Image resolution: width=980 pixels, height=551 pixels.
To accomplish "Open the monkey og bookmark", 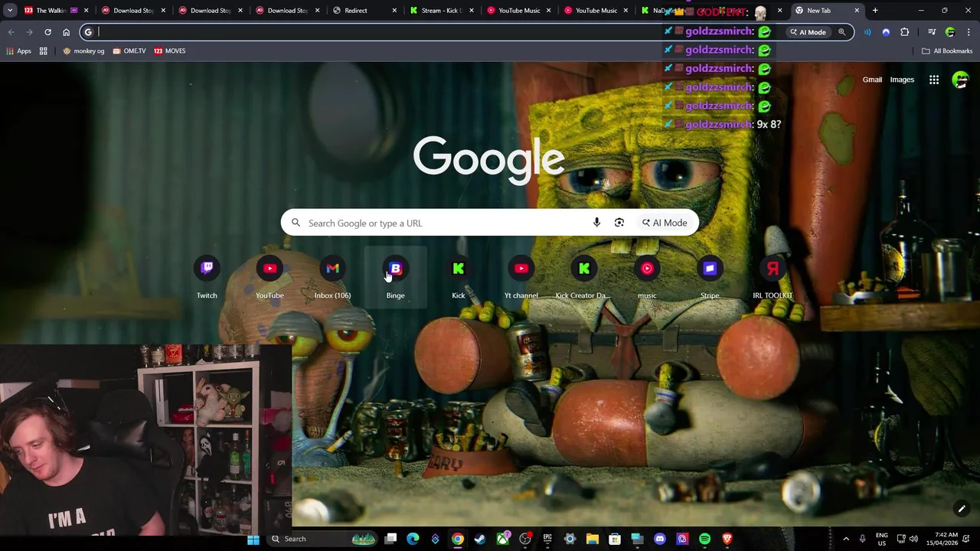I will pyautogui.click(x=83, y=51).
